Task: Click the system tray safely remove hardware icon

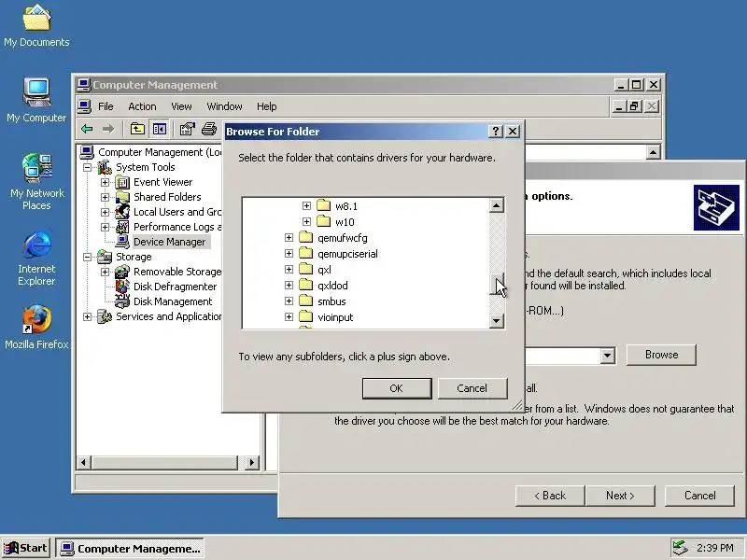Action: tap(680, 548)
